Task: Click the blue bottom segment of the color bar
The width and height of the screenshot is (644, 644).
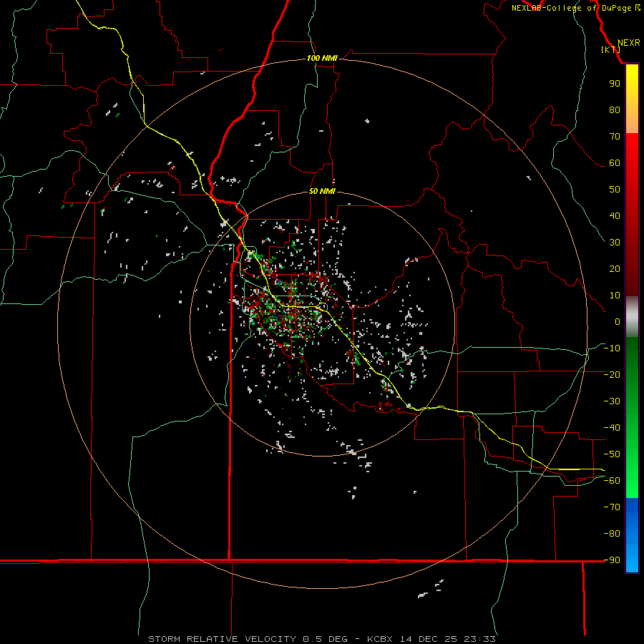Action: tap(632, 535)
